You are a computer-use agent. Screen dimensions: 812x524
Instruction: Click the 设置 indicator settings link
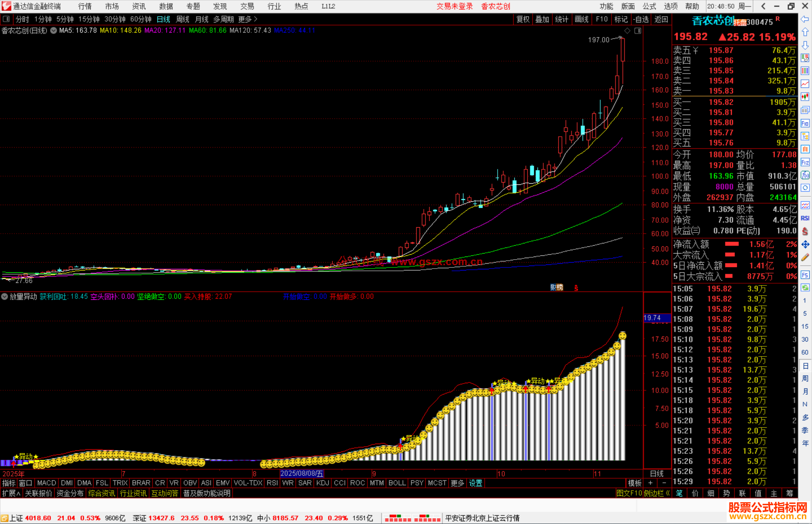point(476,483)
